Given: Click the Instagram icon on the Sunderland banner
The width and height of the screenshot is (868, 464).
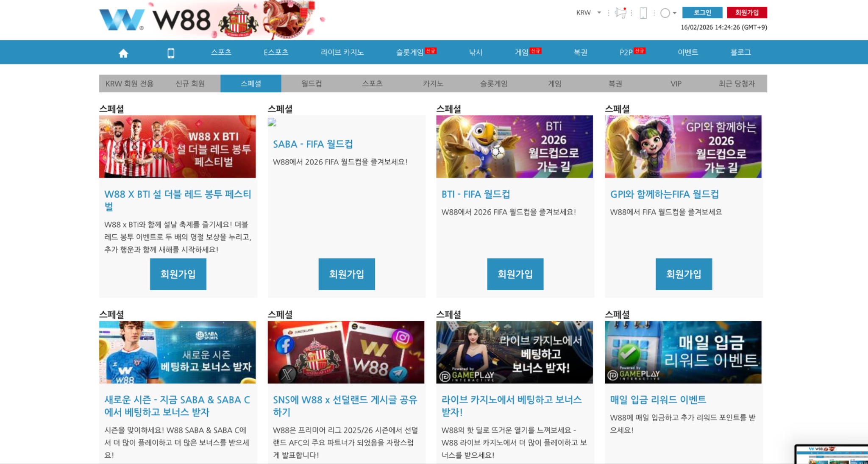Looking at the screenshot, I should click(x=402, y=338).
